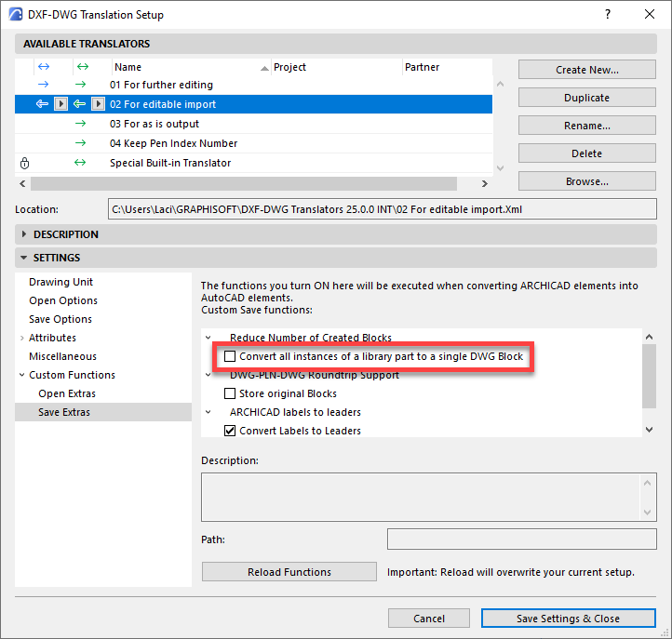Screen dimensions: 672x639
Task: Cancel the dialog
Action: pos(429,618)
